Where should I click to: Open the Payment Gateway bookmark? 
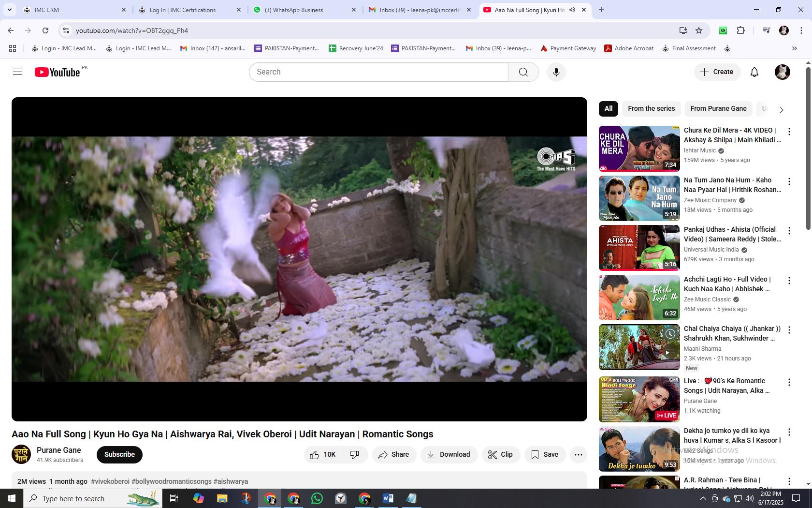pos(568,48)
